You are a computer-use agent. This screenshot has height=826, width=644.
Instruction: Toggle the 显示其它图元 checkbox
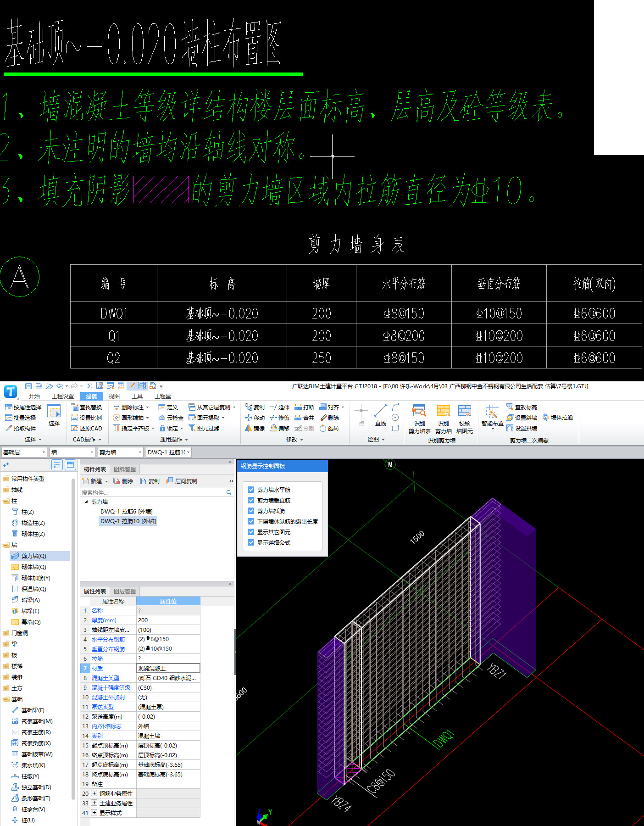tap(251, 532)
